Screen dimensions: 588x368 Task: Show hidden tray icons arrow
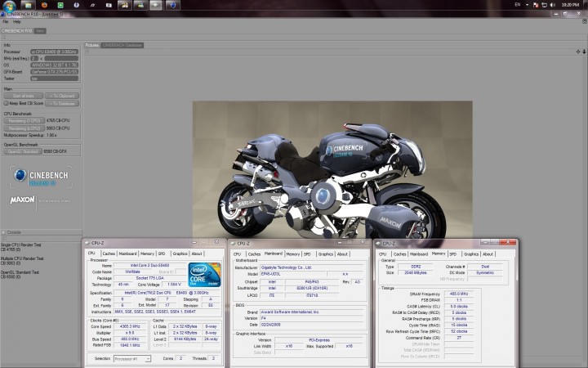coord(527,5)
